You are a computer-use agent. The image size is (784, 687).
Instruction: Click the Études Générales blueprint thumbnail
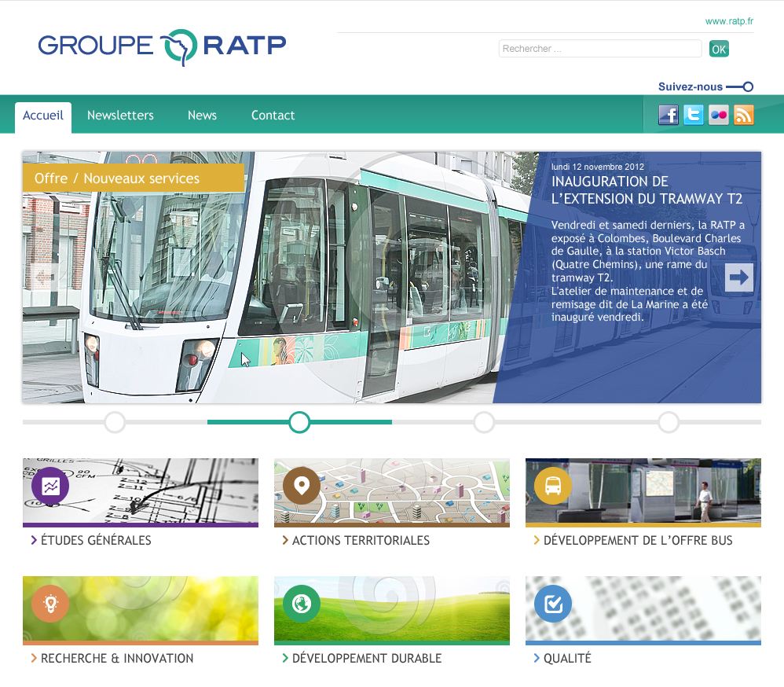point(141,492)
